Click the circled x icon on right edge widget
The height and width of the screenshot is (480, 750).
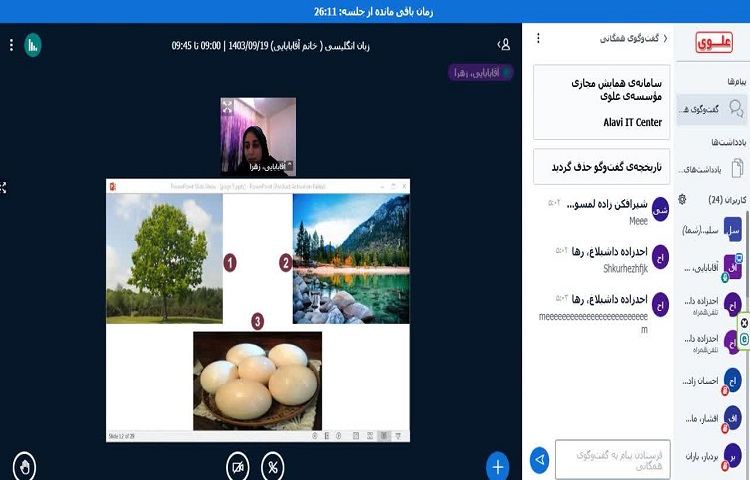point(744,323)
